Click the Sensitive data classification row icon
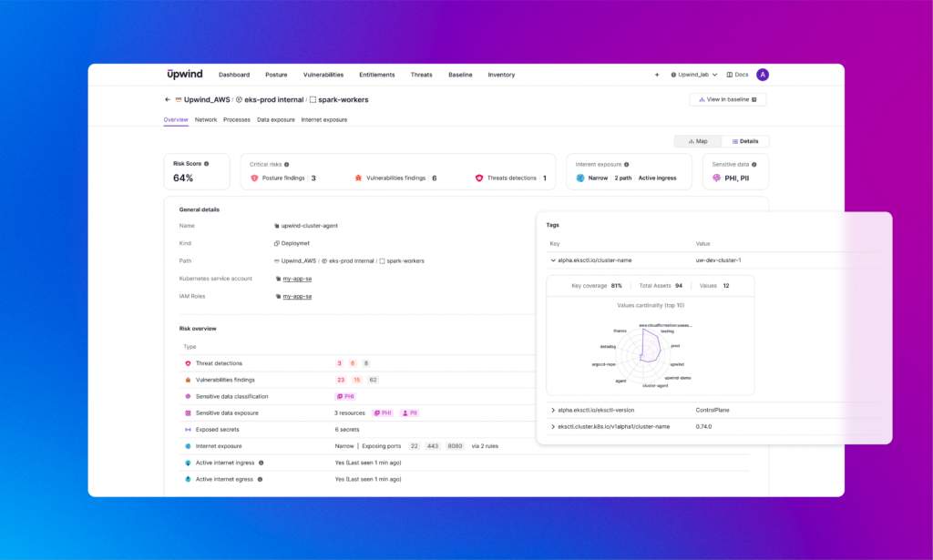The width and height of the screenshot is (933, 560). [188, 396]
